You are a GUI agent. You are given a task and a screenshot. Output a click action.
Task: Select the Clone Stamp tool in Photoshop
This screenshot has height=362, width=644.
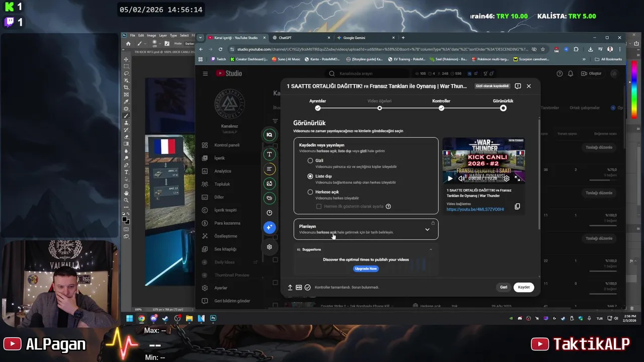(126, 123)
